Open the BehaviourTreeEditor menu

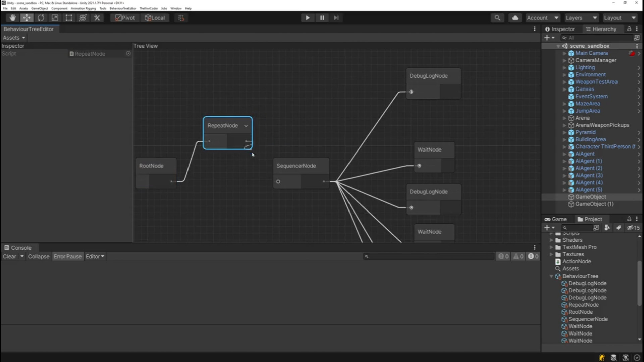pos(123,8)
